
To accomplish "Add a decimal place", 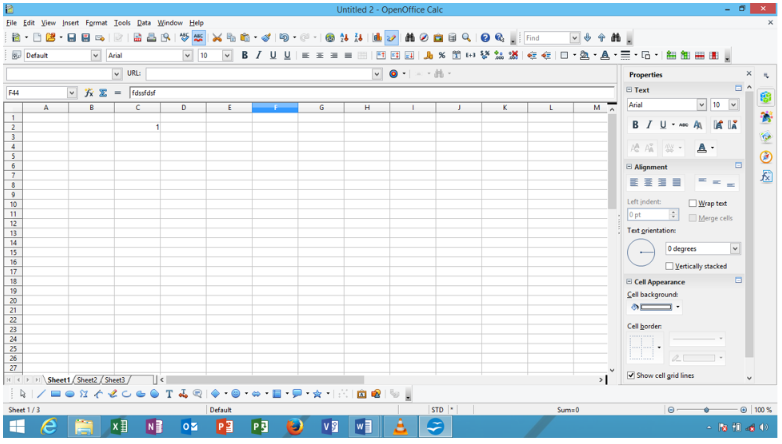I will (x=499, y=55).
